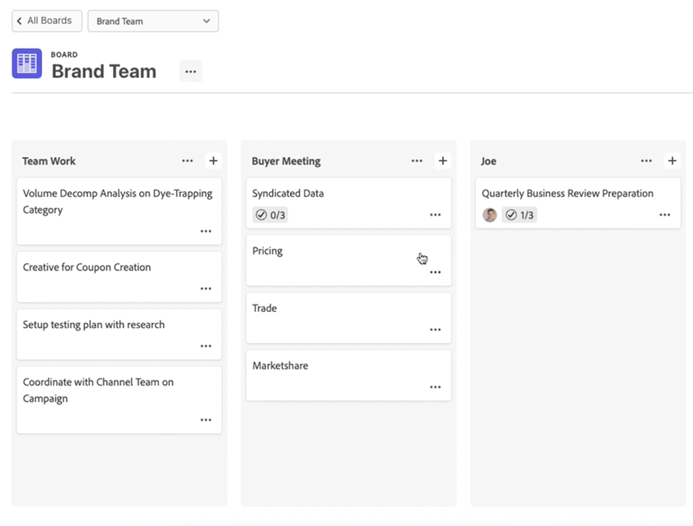The width and height of the screenshot is (693, 526).
Task: Expand the Brand Team board selector dropdown
Action: coord(153,21)
